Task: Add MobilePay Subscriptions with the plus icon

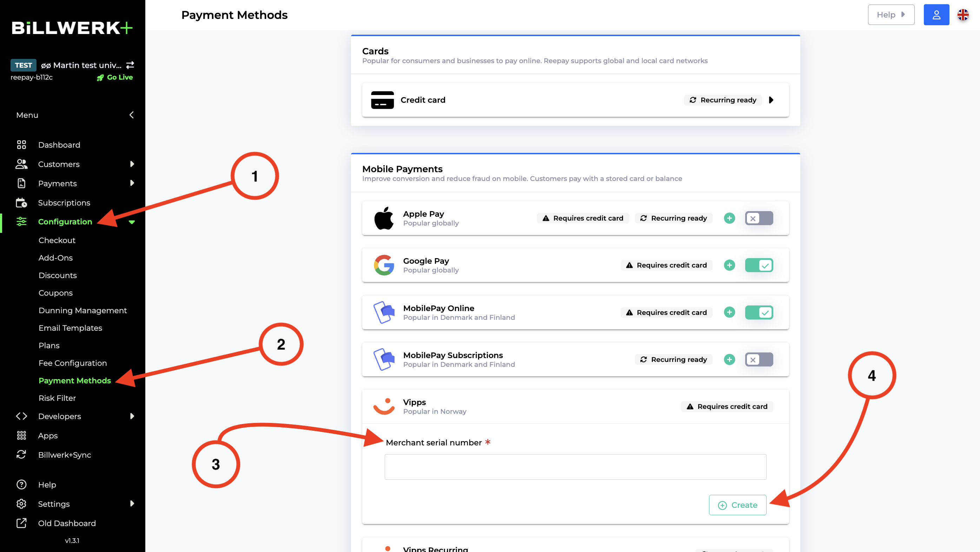Action: (729, 359)
